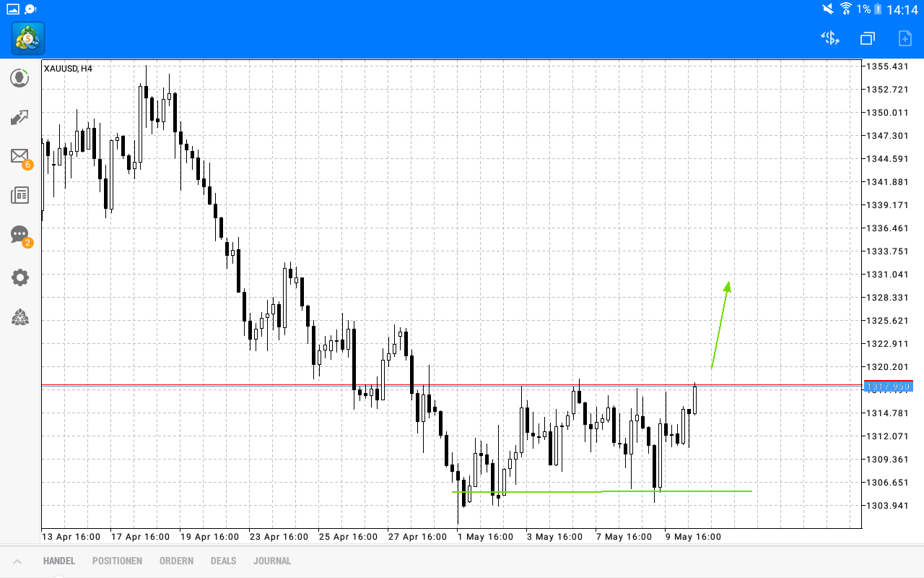Open the JOURNAL tab
Image resolution: width=924 pixels, height=578 pixels.
(272, 561)
